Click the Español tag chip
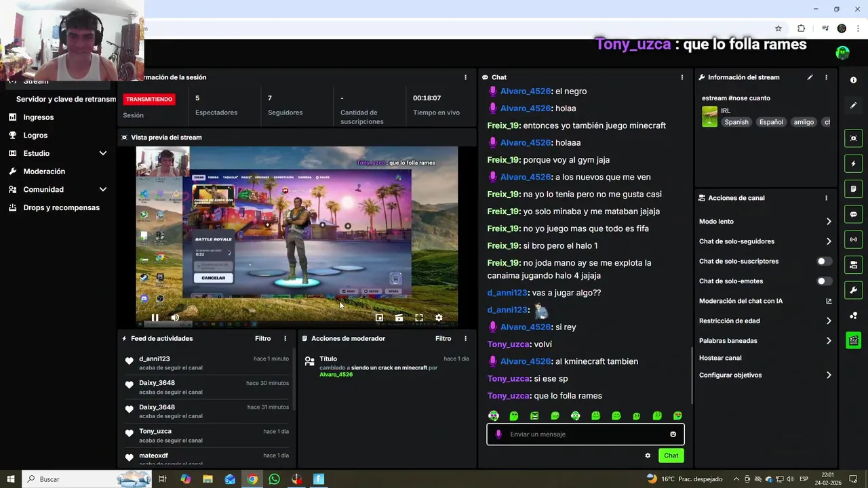 click(x=771, y=122)
